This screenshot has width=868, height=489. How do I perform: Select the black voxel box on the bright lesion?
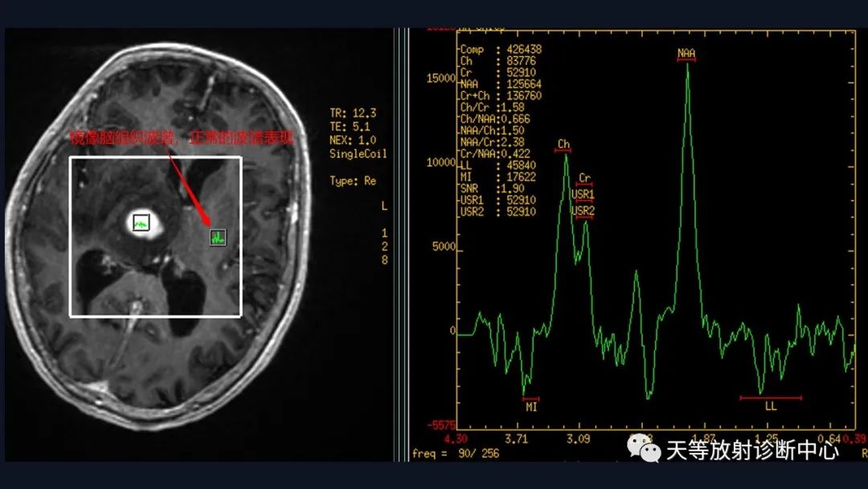click(x=141, y=222)
